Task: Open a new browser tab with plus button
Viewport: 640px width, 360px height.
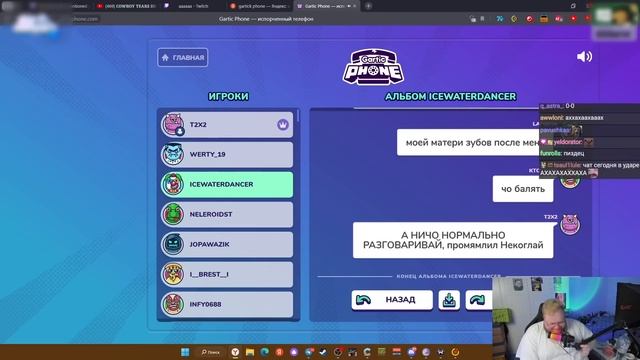Action: 368,6
